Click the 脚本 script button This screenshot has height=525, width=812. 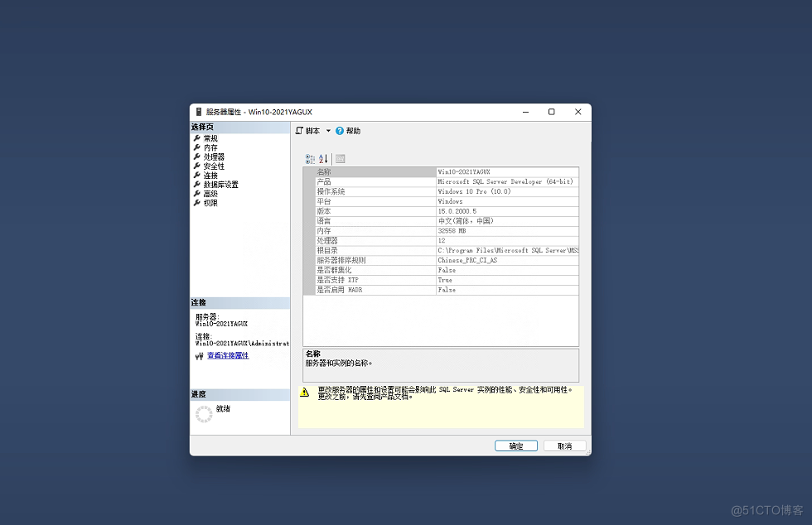click(x=308, y=131)
